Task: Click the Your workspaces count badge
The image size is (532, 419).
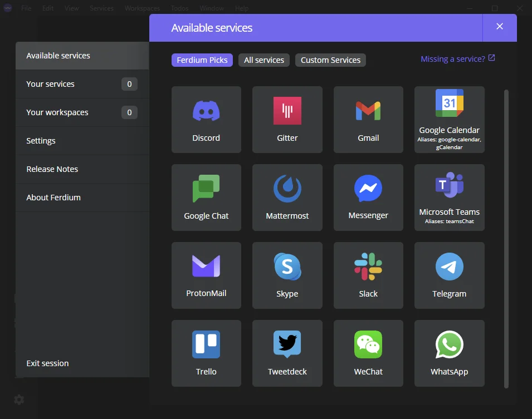Action: 129,112
